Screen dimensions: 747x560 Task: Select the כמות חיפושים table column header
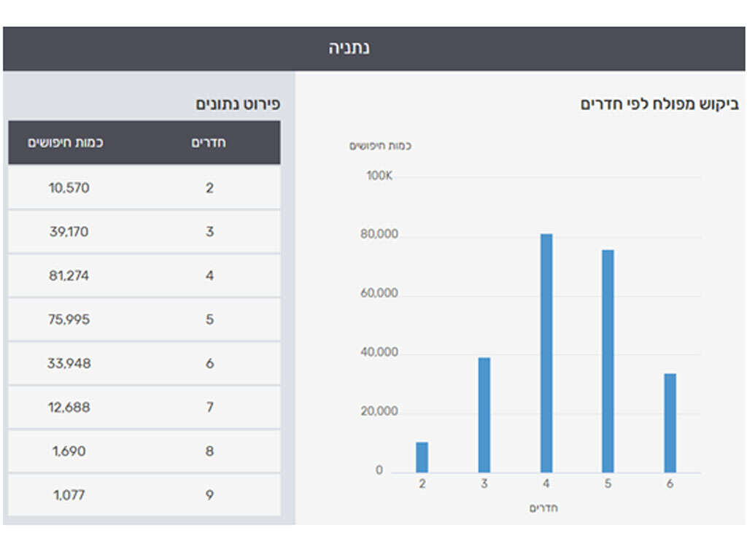pyautogui.click(x=66, y=142)
